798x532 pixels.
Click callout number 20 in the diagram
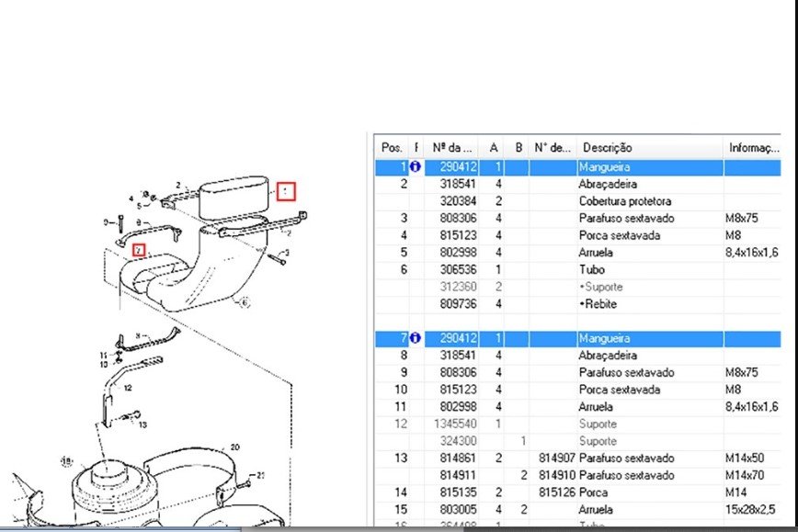click(x=234, y=447)
